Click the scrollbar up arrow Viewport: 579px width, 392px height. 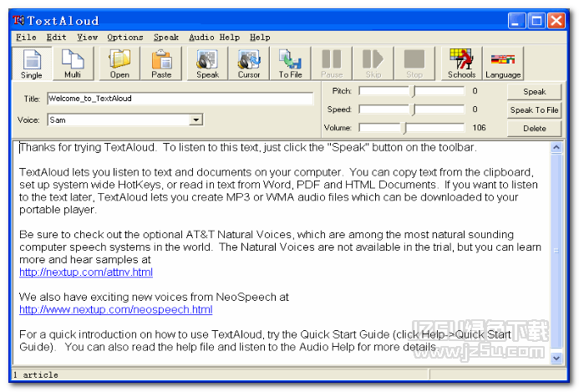coord(556,148)
